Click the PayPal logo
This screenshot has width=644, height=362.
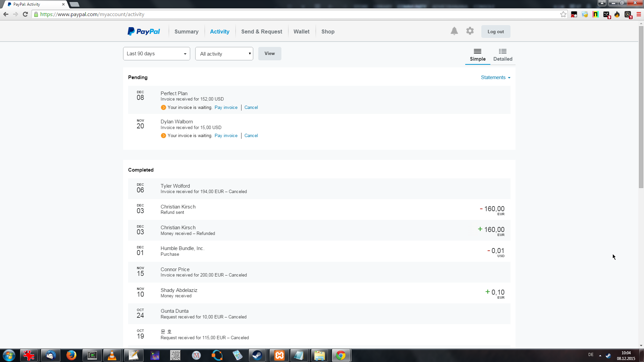tap(144, 32)
